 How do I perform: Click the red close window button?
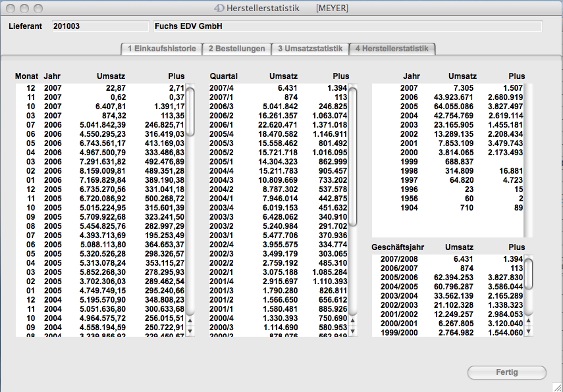click(x=11, y=9)
